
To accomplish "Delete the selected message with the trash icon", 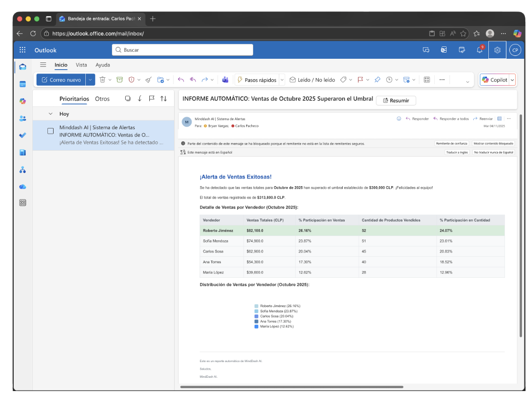I will (102, 80).
